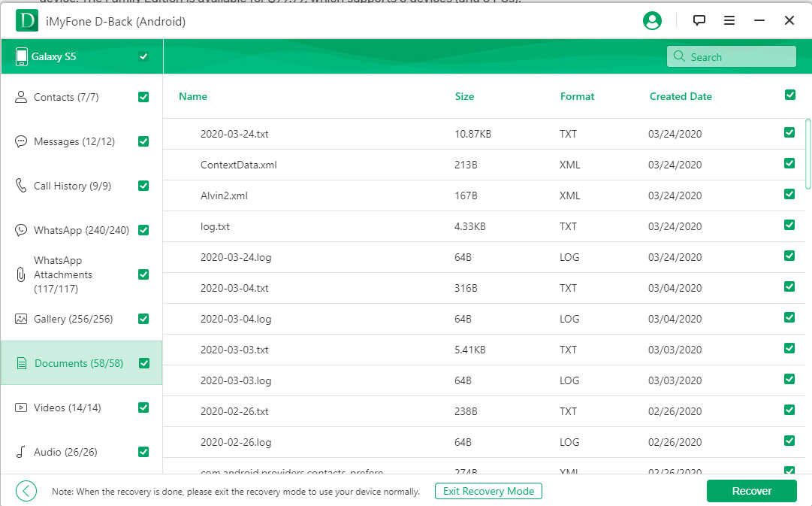Uncheck the 2020-03-04.log row checkbox

point(789,317)
